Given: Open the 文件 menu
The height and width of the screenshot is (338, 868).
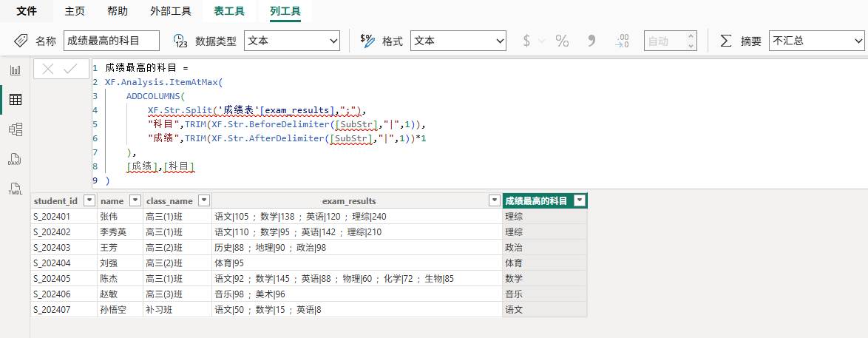Looking at the screenshot, I should 27,11.
